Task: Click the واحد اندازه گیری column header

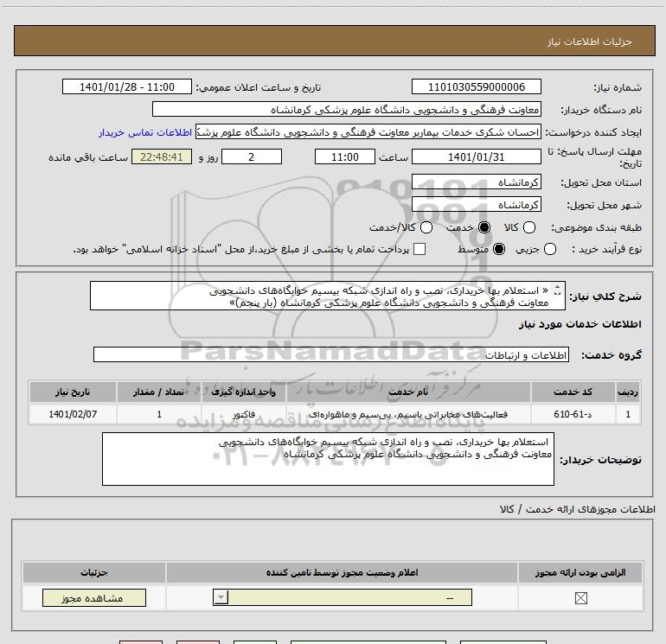Action: 244,392
